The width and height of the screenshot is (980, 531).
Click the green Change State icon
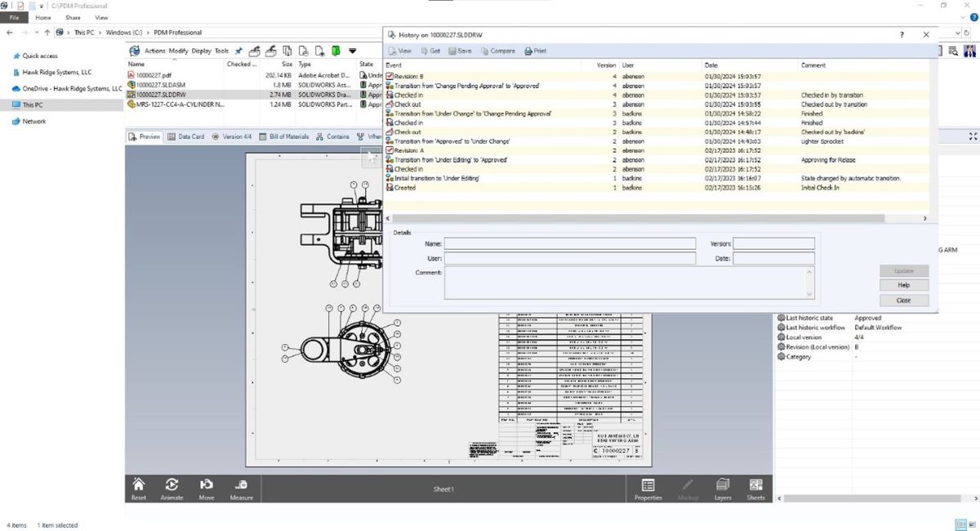tap(336, 51)
